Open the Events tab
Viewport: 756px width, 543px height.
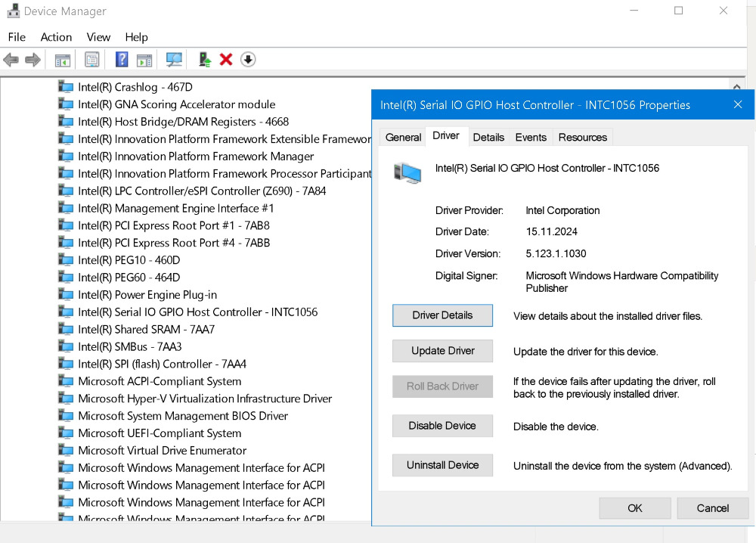coord(531,137)
